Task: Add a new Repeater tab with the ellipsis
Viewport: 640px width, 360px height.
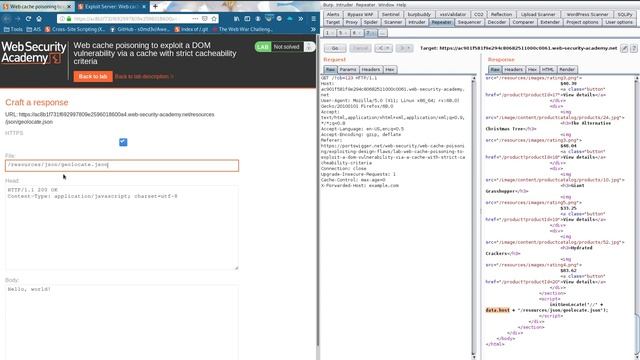Action: pos(382,33)
